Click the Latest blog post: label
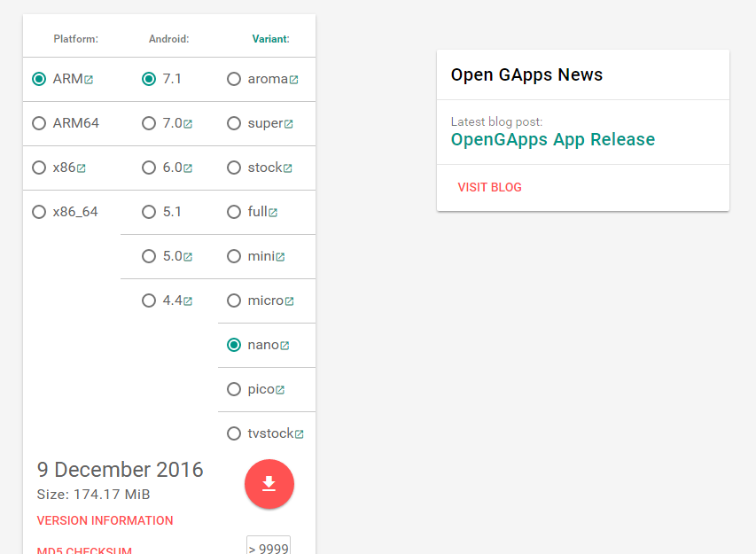Screen dimensions: 756x554 496,121
